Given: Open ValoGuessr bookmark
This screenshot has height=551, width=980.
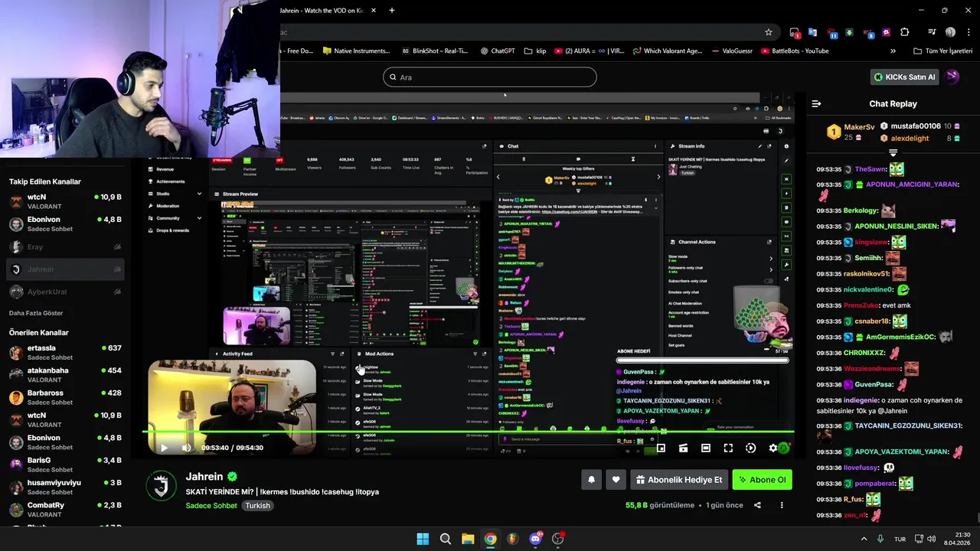Looking at the screenshot, I should 731,51.
